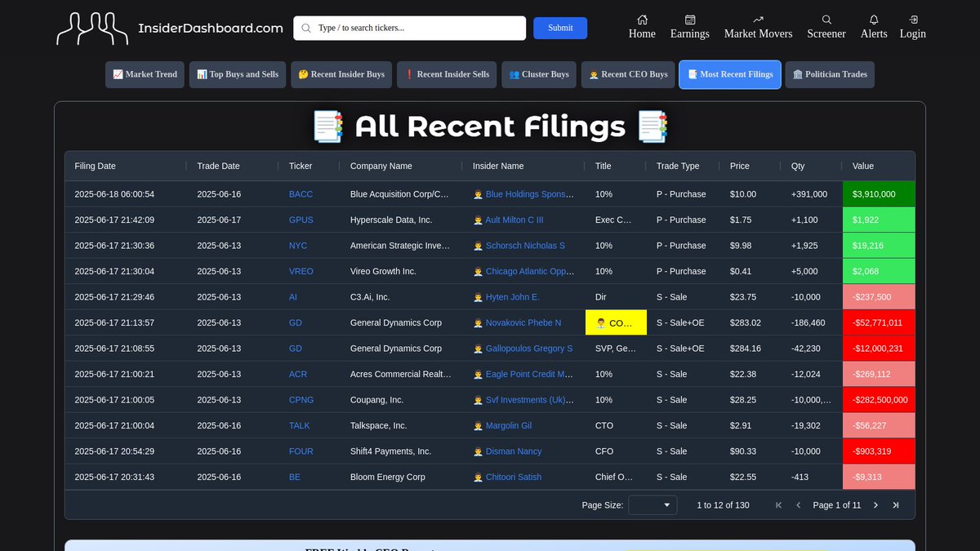Click the search magnifier icon in ticker box
Image resolution: width=980 pixels, height=551 pixels.
click(x=306, y=28)
